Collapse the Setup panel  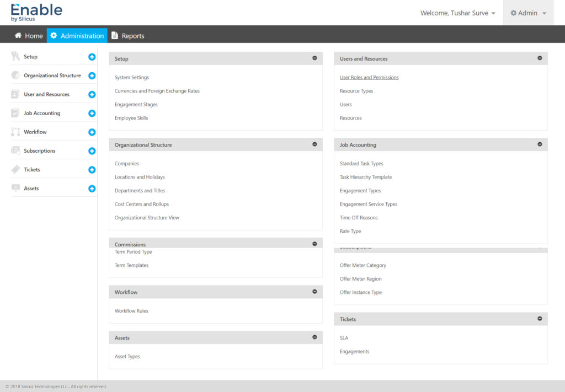(x=315, y=58)
